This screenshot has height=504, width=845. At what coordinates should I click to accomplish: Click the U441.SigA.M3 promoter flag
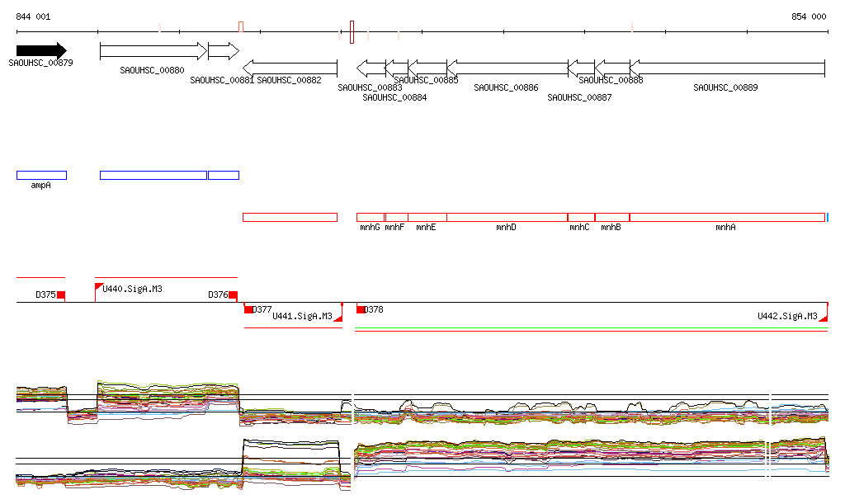(339, 317)
